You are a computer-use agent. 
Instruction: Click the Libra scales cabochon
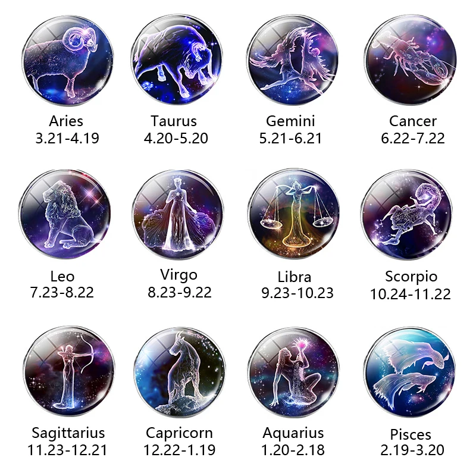293,214
